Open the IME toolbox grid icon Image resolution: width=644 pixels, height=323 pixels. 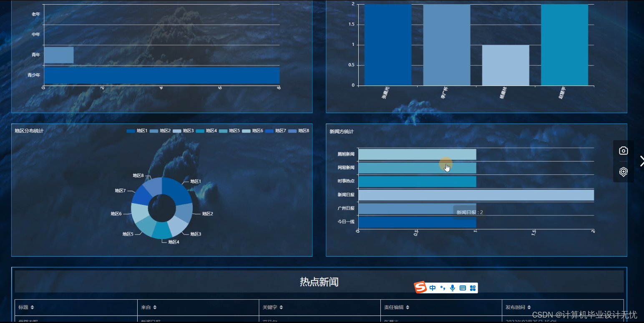pyautogui.click(x=473, y=288)
